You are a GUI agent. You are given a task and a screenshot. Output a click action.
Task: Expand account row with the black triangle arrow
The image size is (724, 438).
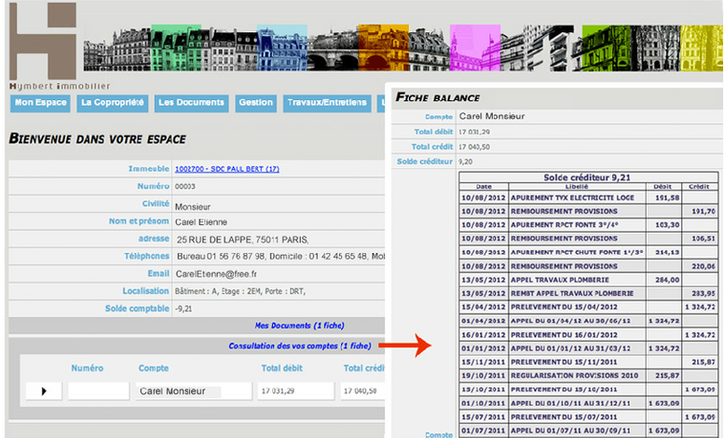point(44,391)
